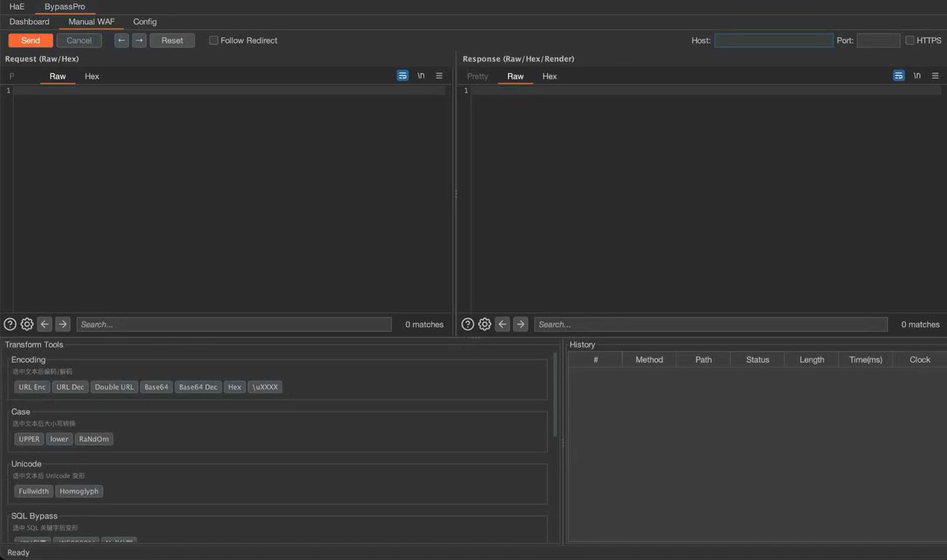
Task: Toggle word wrap icon in Response editor
Action: click(899, 76)
